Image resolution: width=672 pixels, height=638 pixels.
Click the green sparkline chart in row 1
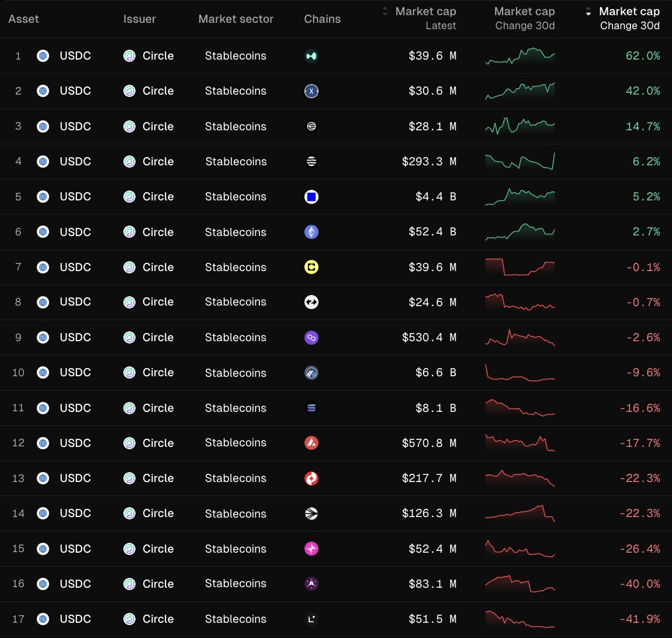click(x=519, y=56)
